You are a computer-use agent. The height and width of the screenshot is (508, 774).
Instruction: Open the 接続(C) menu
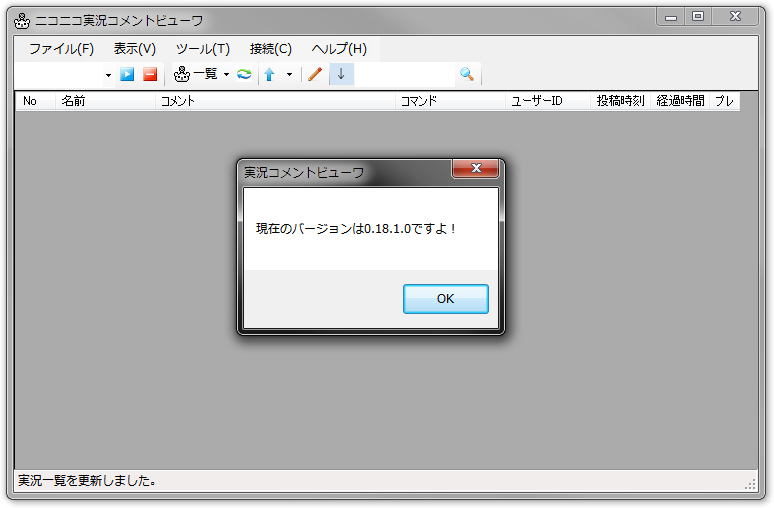271,49
